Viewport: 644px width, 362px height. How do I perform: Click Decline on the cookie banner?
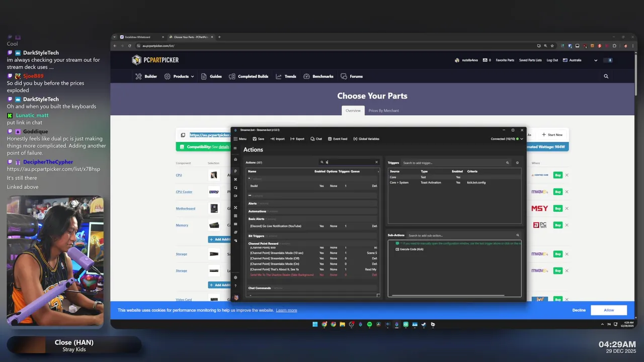579,310
